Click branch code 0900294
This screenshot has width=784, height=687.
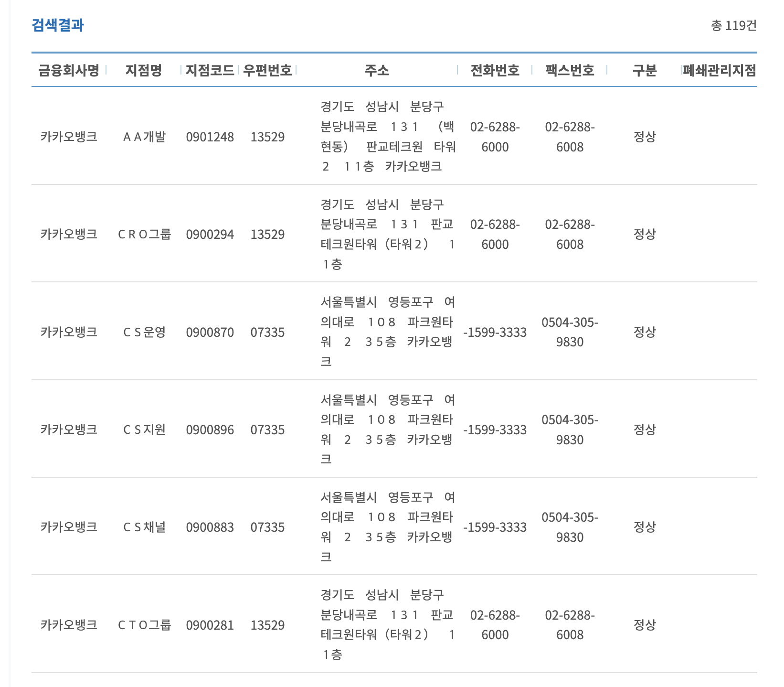210,235
